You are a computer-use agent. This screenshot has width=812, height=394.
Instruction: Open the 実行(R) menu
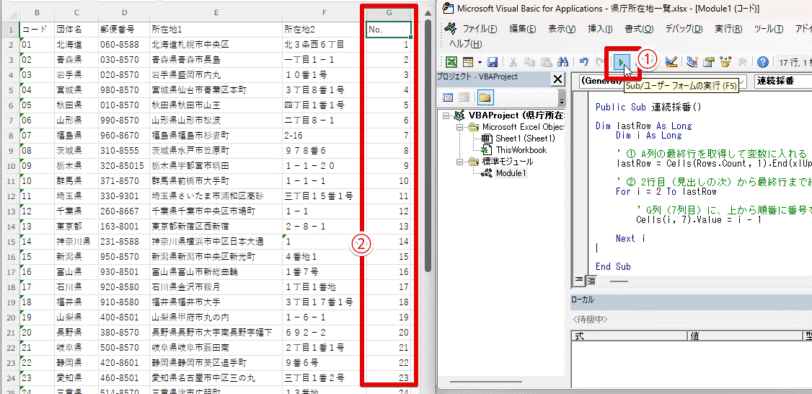click(728, 29)
